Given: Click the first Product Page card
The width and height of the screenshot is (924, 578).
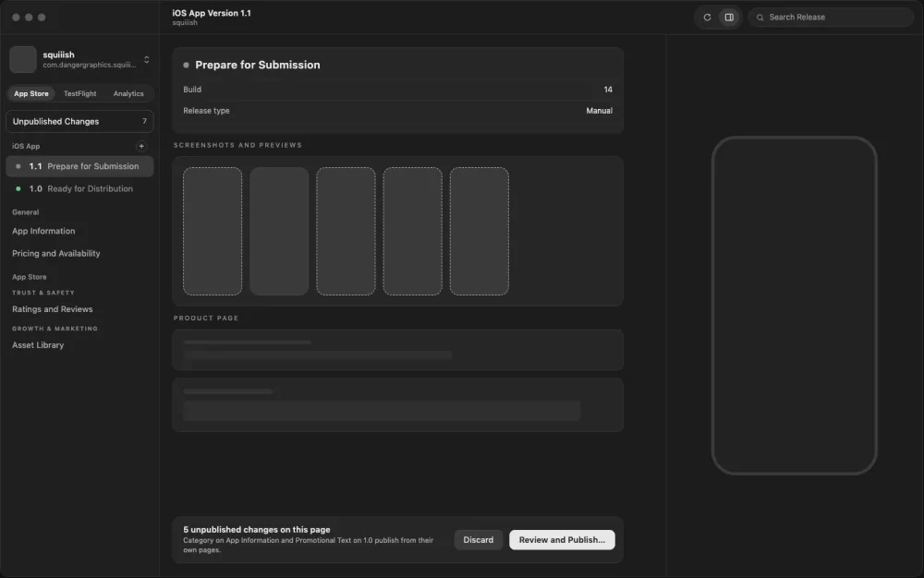Looking at the screenshot, I should [x=397, y=350].
